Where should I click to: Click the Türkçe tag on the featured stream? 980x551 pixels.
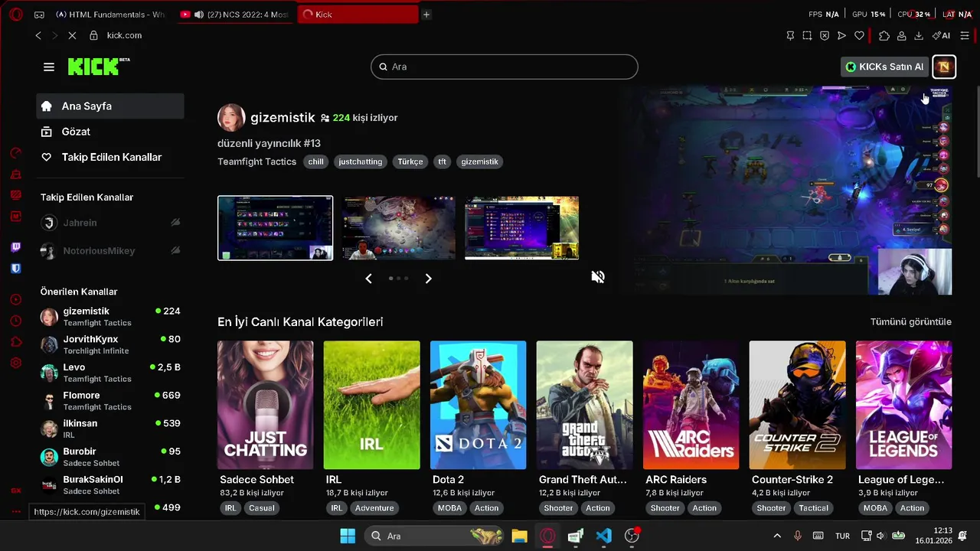point(410,162)
